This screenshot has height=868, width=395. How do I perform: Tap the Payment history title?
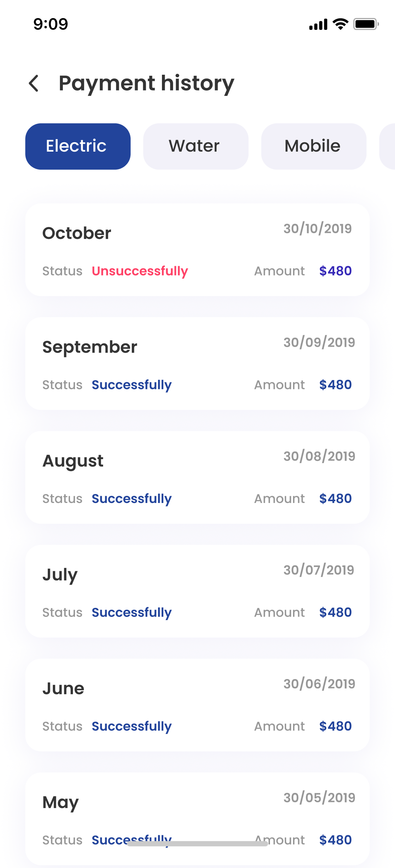tap(146, 83)
